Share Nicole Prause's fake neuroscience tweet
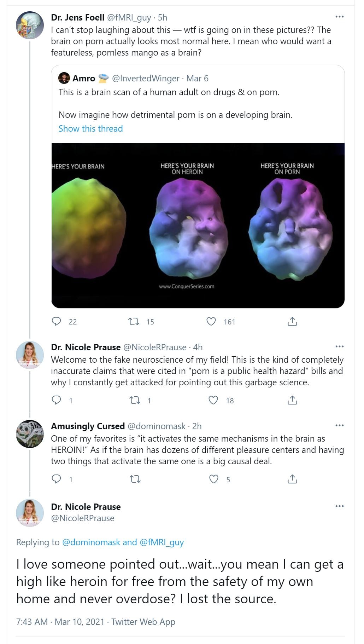 [x=292, y=400]
